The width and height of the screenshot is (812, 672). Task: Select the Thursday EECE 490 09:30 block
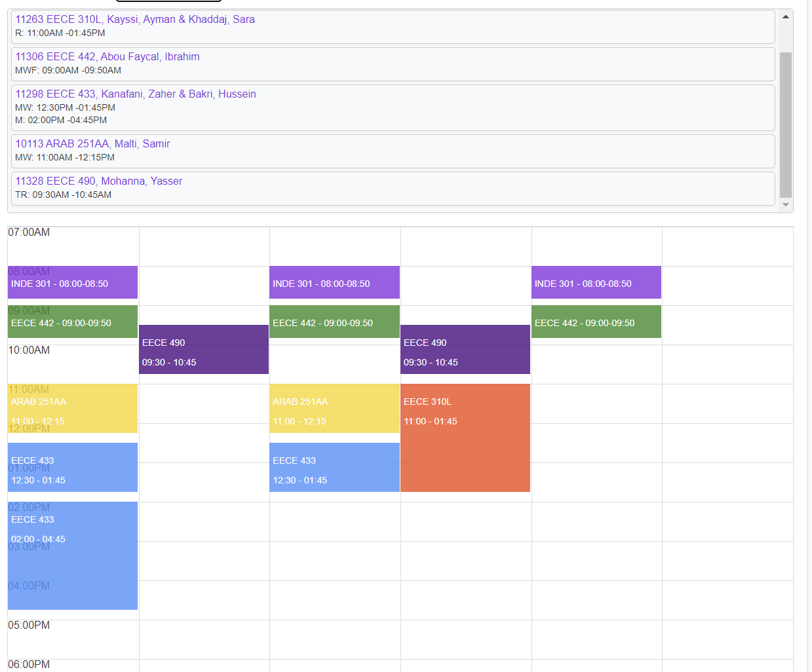465,350
